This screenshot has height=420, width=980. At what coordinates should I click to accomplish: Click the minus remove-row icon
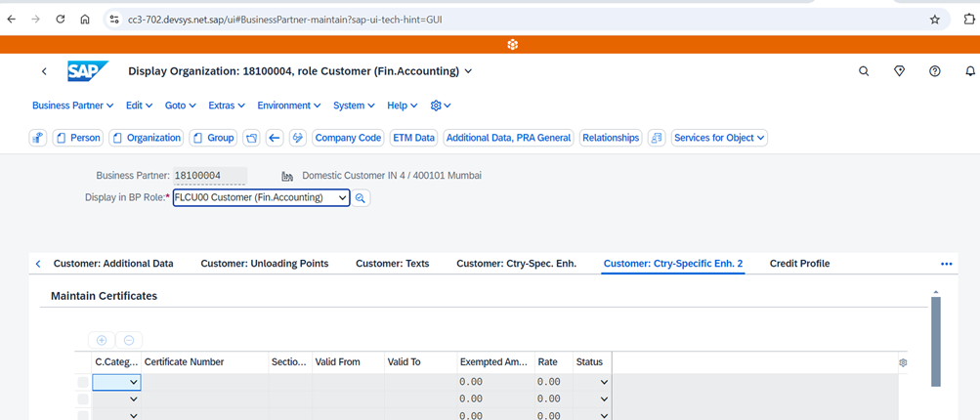[x=129, y=341]
